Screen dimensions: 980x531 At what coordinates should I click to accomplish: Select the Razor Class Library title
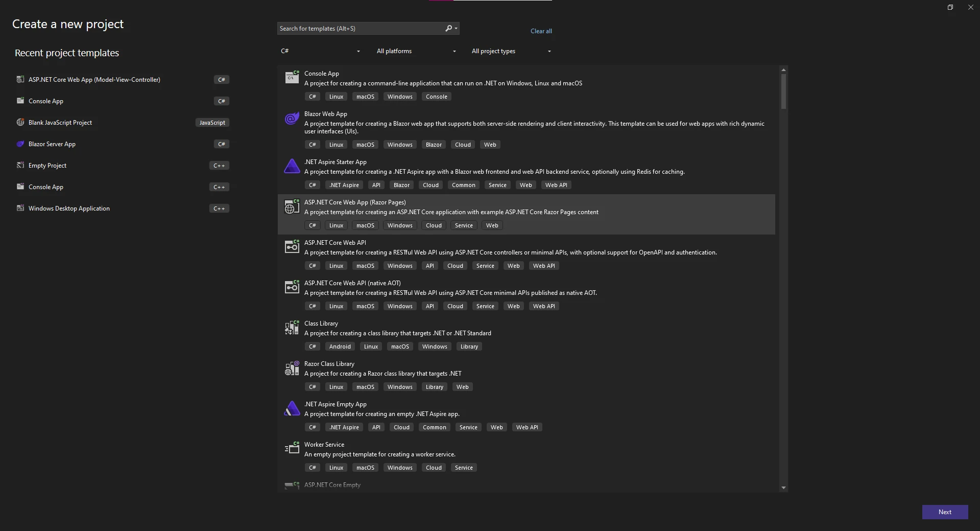click(x=329, y=364)
